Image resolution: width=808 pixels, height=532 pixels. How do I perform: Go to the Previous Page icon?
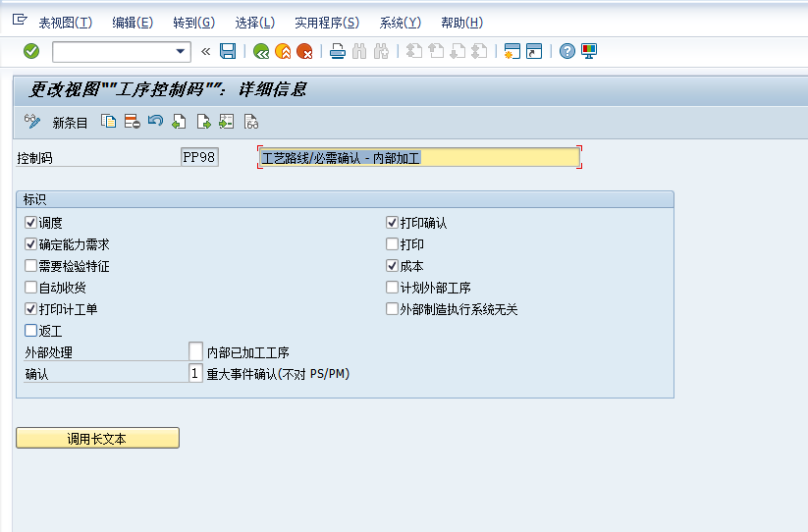[436, 51]
